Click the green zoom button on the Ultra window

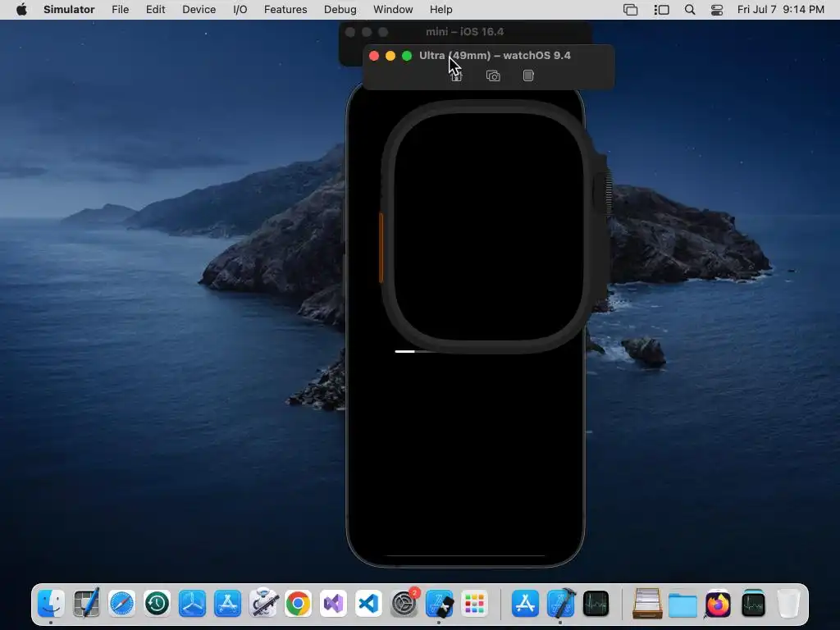[x=407, y=56]
